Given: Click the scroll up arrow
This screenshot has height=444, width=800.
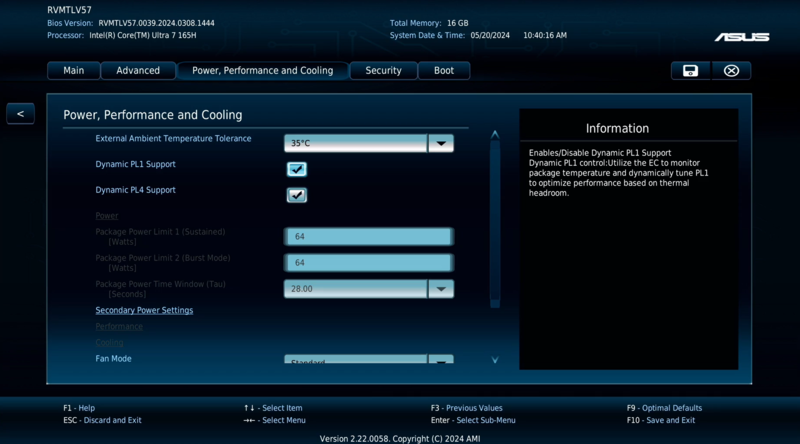Looking at the screenshot, I should 494,134.
